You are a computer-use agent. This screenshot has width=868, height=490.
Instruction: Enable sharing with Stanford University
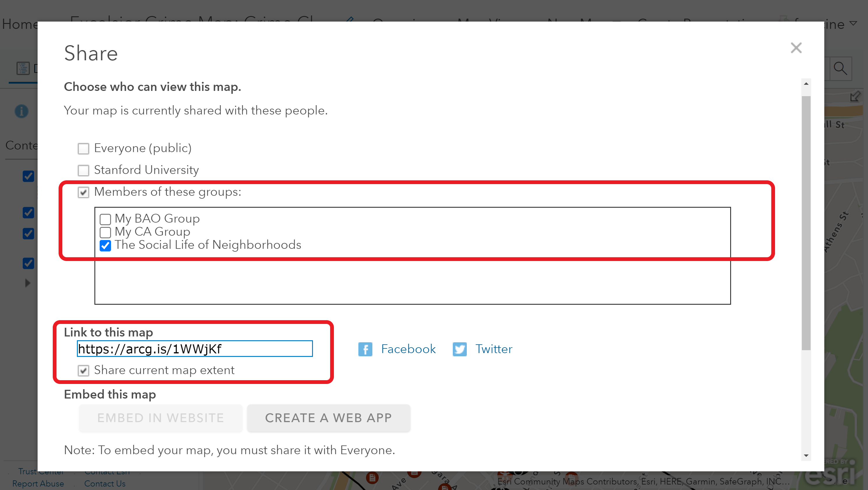(x=83, y=170)
